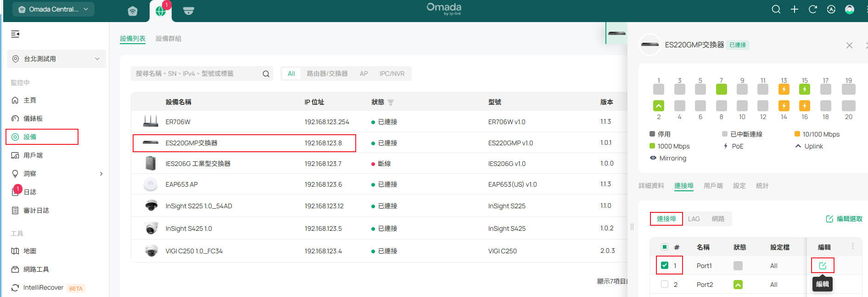Switch to the Wi-Fi controller icon tab
This screenshot has width=868, height=297.
pos(133,11)
